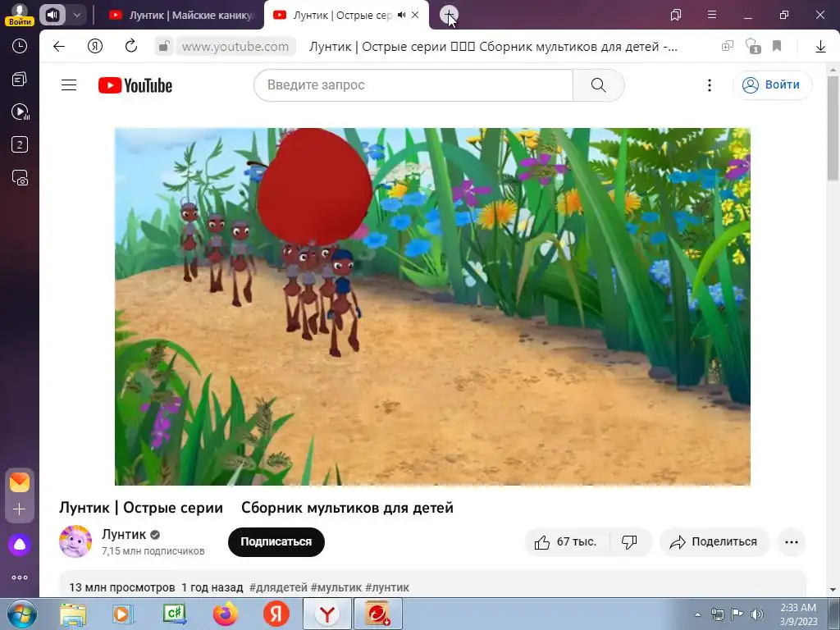Launch Firefox from the taskbar
The width and height of the screenshot is (840, 630).
pos(226,614)
